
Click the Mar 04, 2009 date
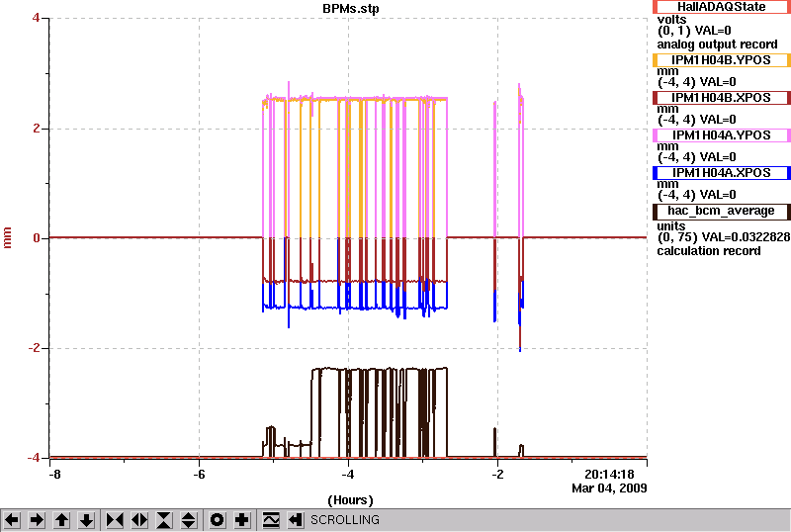(x=609, y=488)
